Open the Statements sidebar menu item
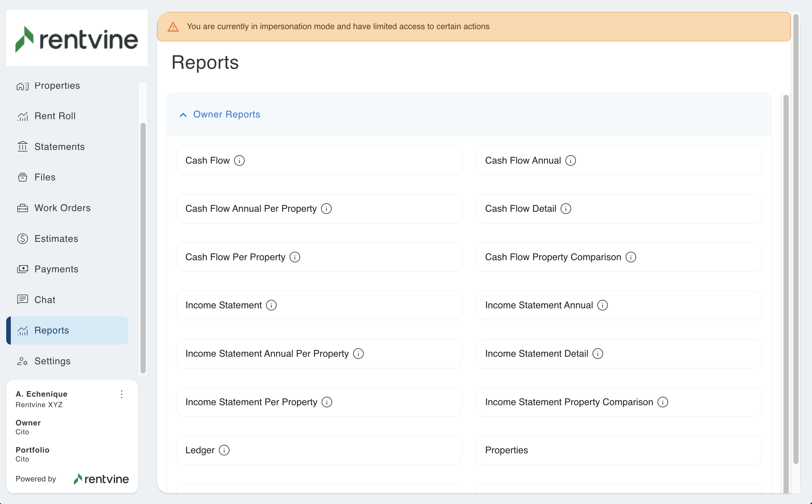This screenshot has width=812, height=504. pos(59,147)
